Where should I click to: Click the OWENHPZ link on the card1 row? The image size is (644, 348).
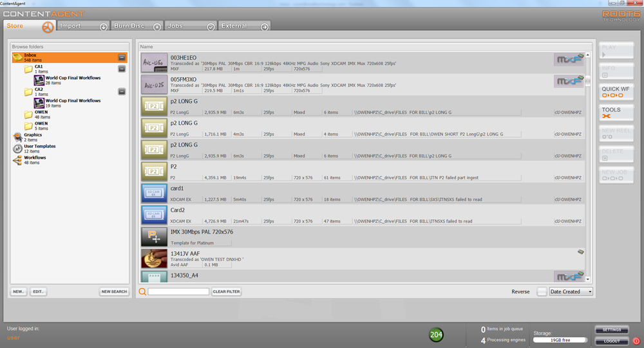click(x=568, y=199)
